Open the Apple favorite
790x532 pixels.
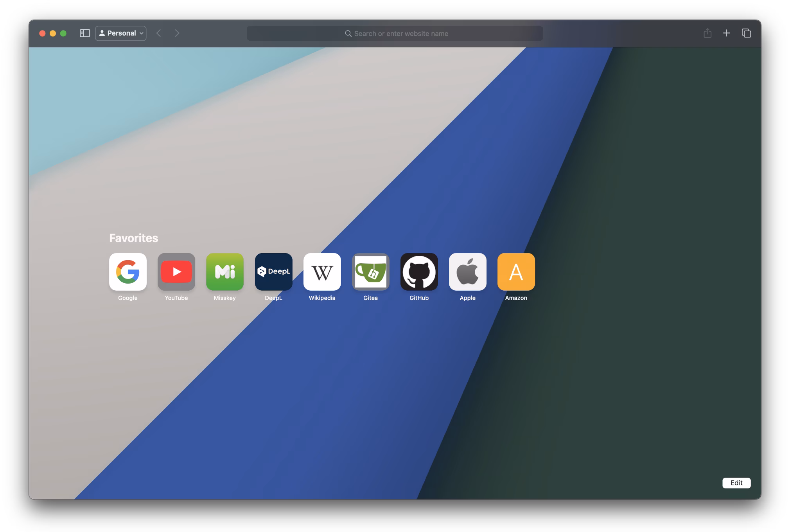(x=468, y=272)
